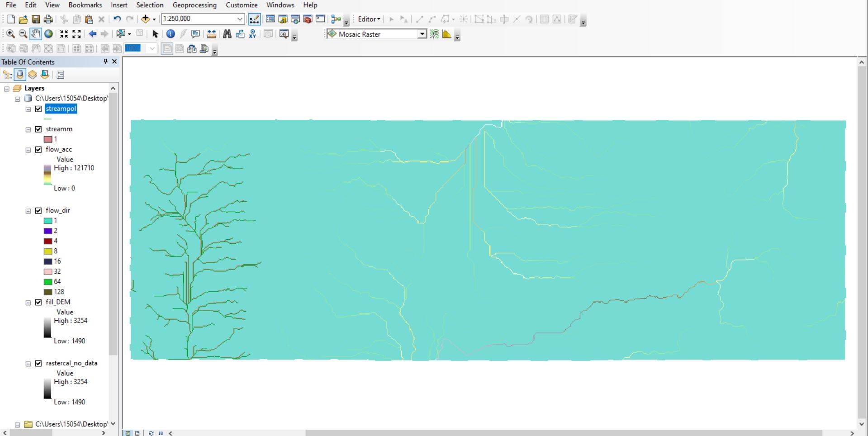Click flow_dir value 64 green swatch
The height and width of the screenshot is (436, 868).
(x=48, y=282)
